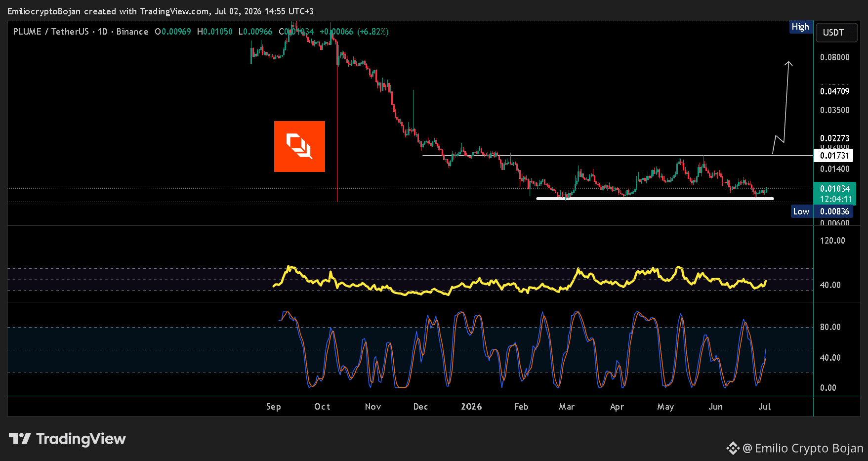Click the red vertical line near Oct

pos(337,124)
